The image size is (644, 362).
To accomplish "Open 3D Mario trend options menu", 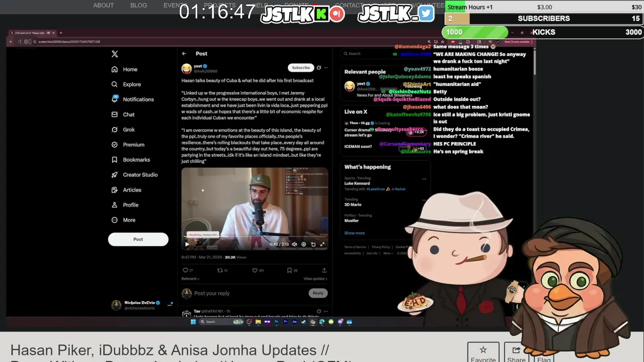I will coord(424,200).
